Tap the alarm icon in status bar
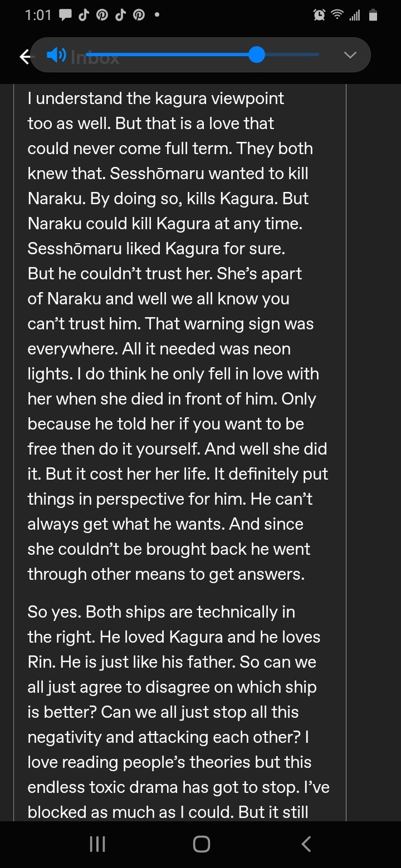The image size is (401, 868). [x=320, y=16]
